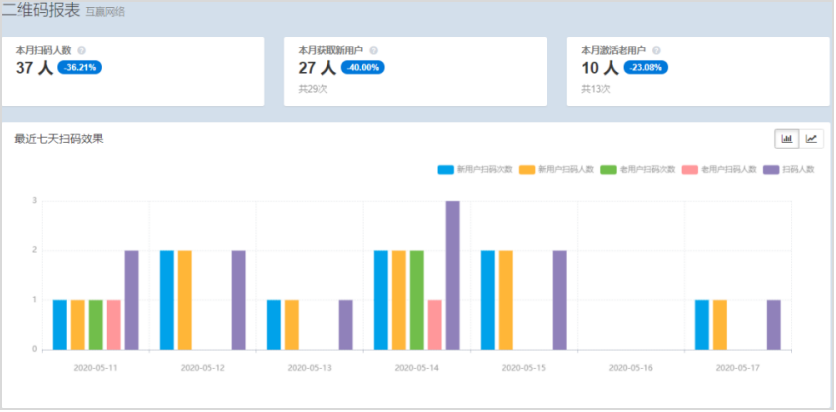Toggle 新用户扫码次数 legend series
The height and width of the screenshot is (412, 836).
[x=475, y=170]
